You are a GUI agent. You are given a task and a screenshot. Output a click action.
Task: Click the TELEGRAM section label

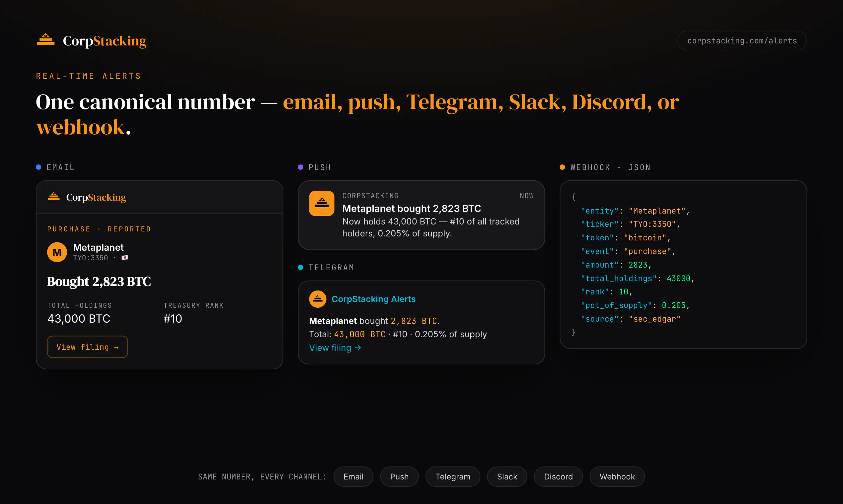(331, 268)
